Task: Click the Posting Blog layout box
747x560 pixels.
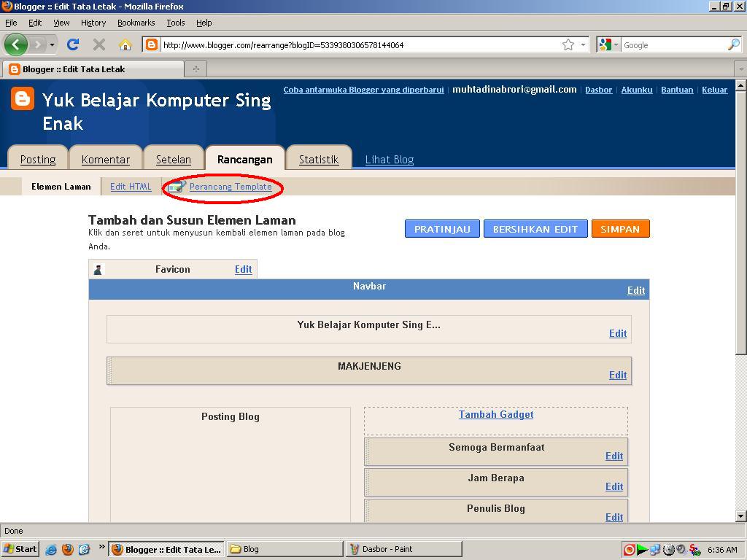Action: [231, 464]
